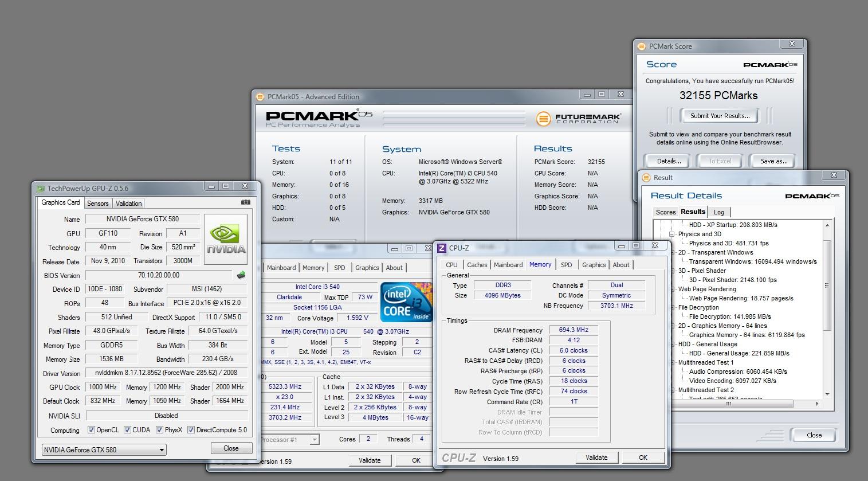Open the Scores tab in Result Details
Image resolution: width=868 pixels, height=481 pixels.
tap(666, 212)
